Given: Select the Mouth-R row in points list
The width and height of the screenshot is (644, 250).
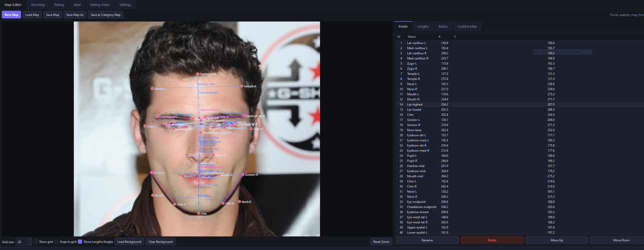Looking at the screenshot, I should (x=519, y=99).
